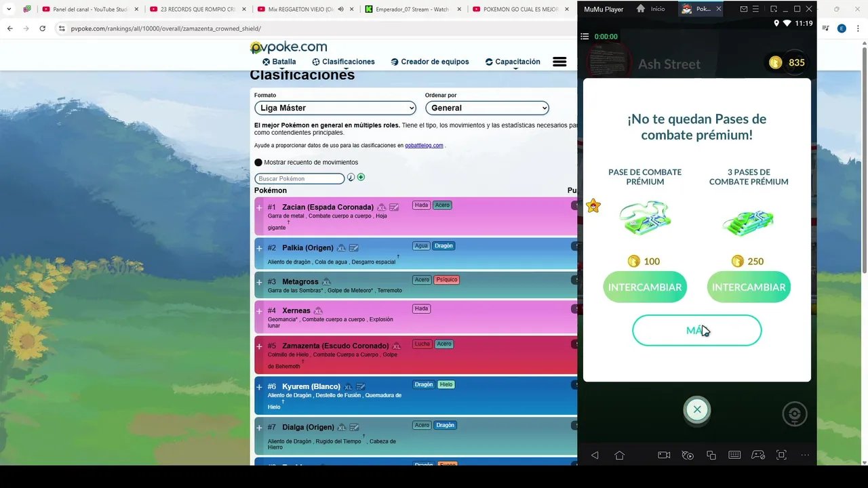
Task: Tap the Pokéball compass button in game
Action: coord(795,414)
